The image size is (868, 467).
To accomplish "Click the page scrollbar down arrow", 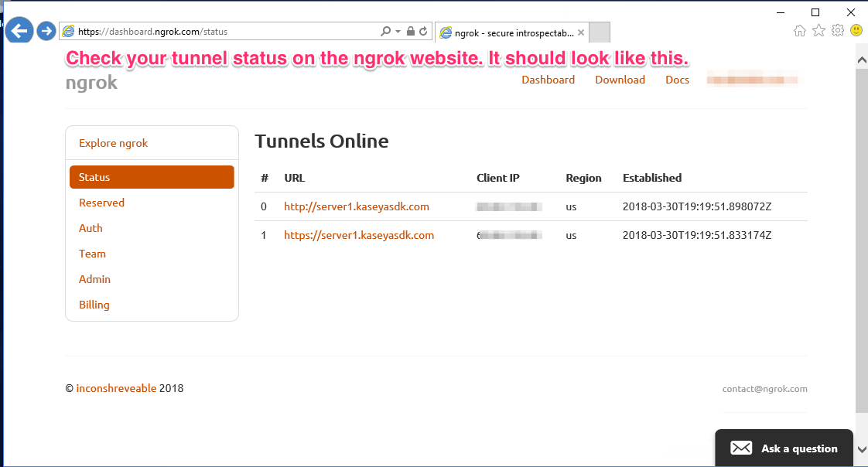I will pyautogui.click(x=862, y=449).
